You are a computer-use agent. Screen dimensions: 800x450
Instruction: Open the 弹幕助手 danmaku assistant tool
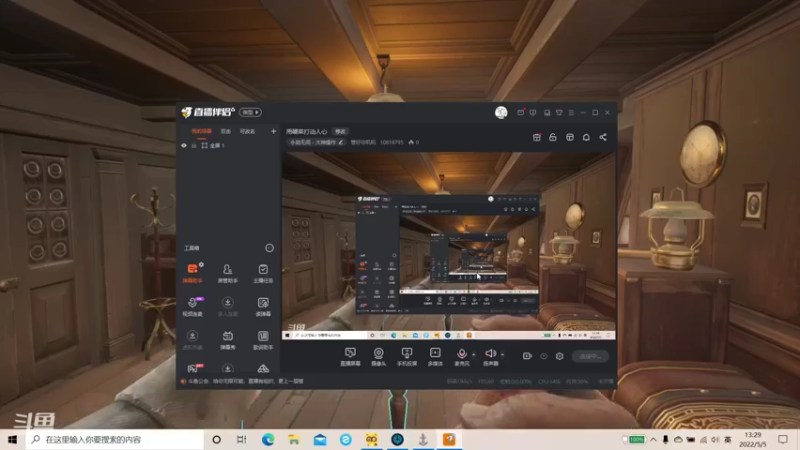(192, 273)
